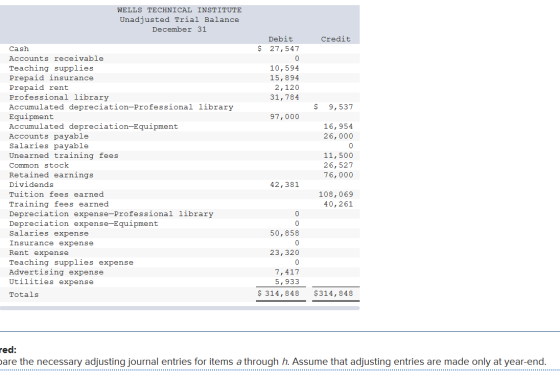Click the 'Prepaid rent' row label
This screenshot has height=372, width=560.
pos(39,87)
